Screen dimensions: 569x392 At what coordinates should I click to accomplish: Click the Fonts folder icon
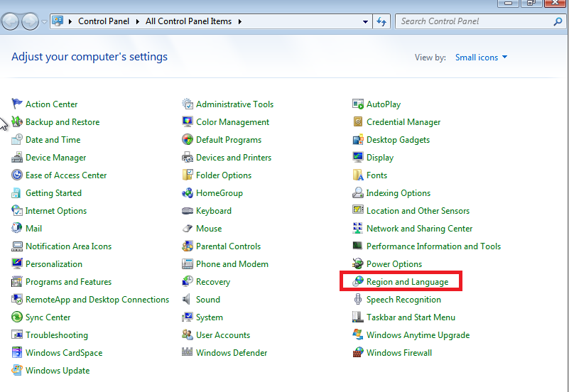(x=359, y=175)
